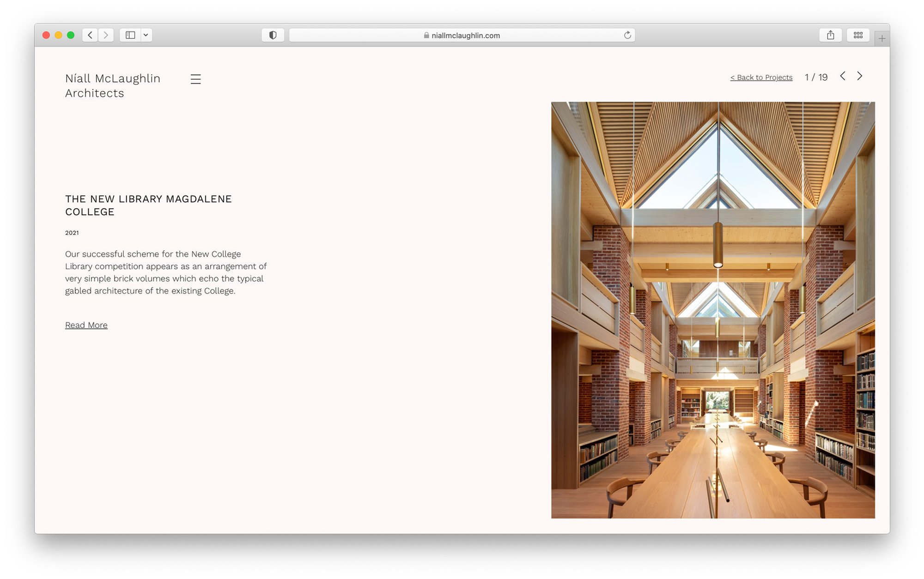Open the Share sheet icon
Screen dimensions: 924x579
click(830, 35)
